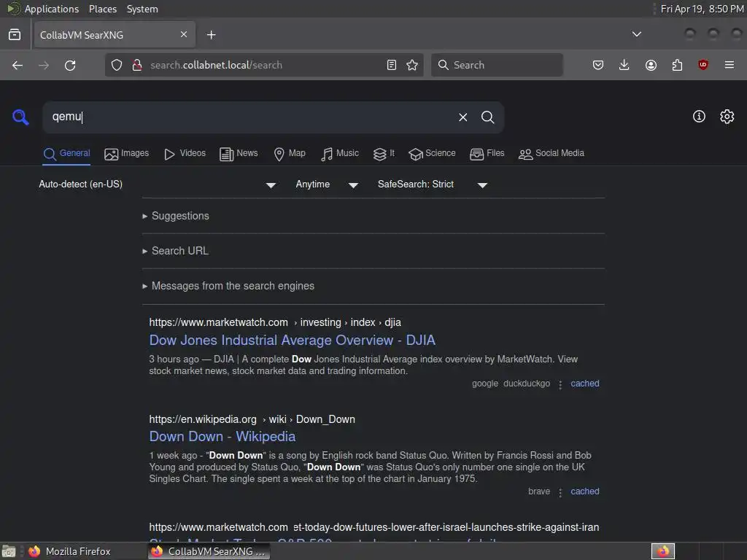Screen dimensions: 747x560
Task: Open Dow Jones Industrial Average Overview link
Action: coord(292,340)
